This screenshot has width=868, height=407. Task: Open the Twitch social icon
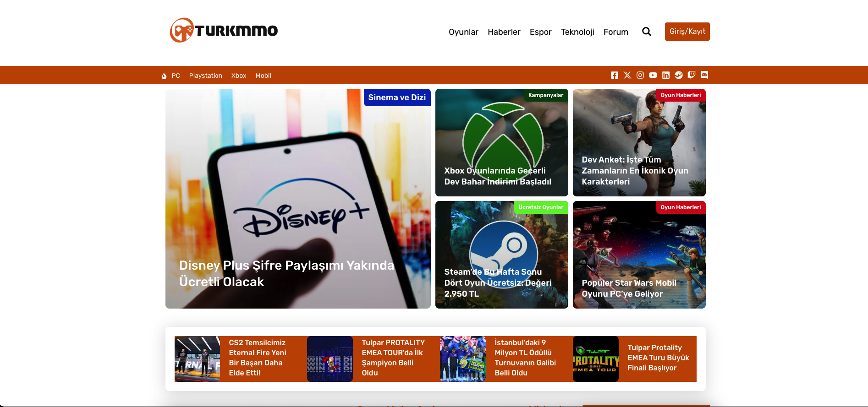(692, 75)
